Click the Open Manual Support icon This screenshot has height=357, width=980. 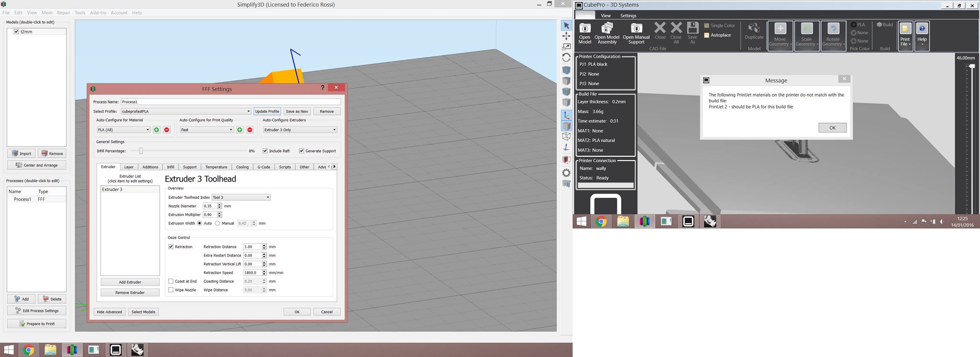636,33
